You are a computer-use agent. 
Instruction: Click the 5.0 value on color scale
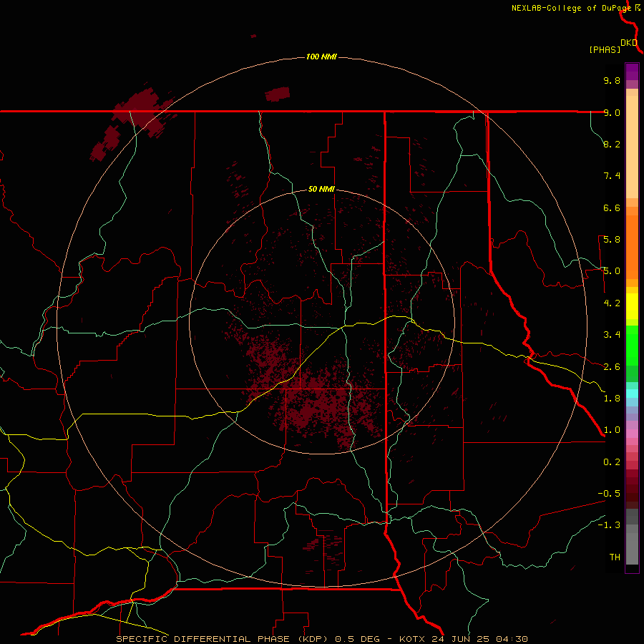(612, 271)
